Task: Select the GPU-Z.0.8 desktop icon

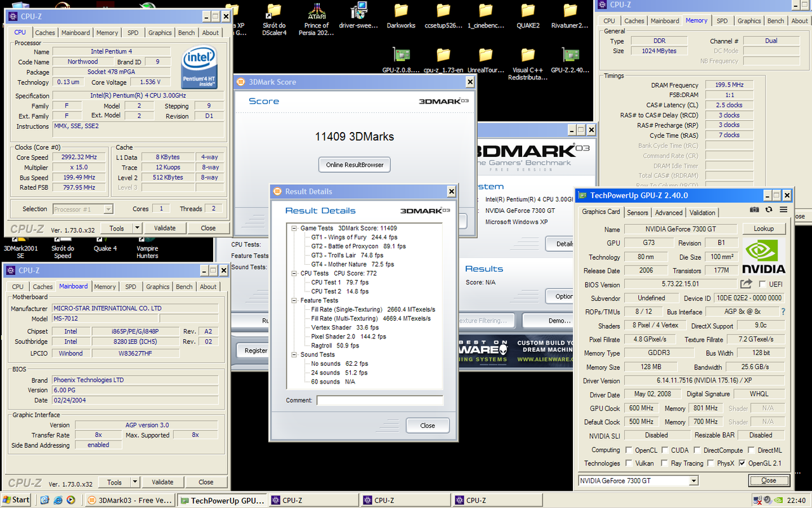Action: 401,61
